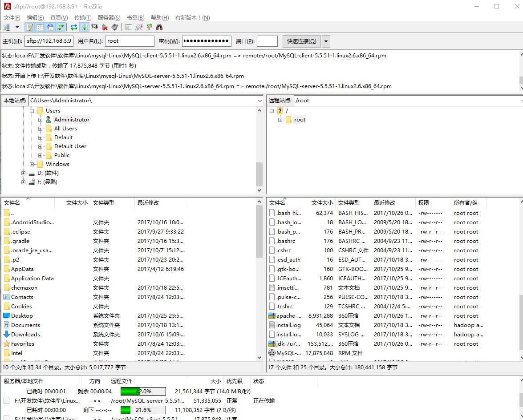This screenshot has width=523, height=420.
Task: Open the 帮助(H) menu
Action: 160,18
